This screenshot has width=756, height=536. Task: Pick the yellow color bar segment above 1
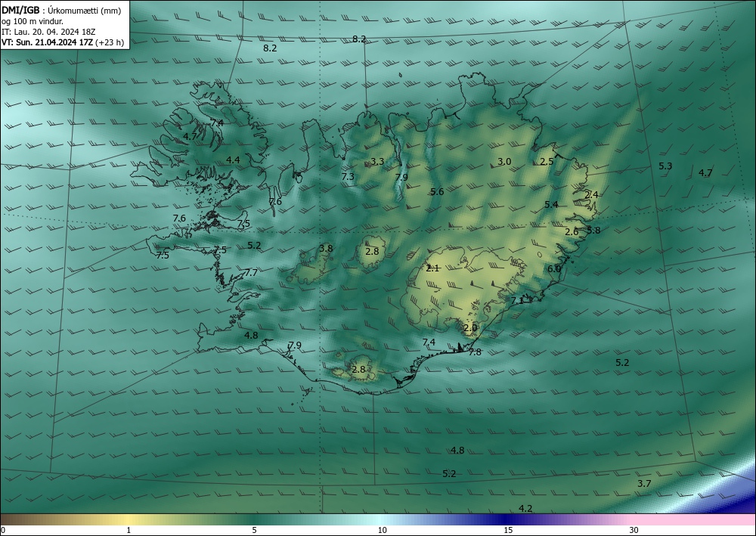tap(129, 519)
